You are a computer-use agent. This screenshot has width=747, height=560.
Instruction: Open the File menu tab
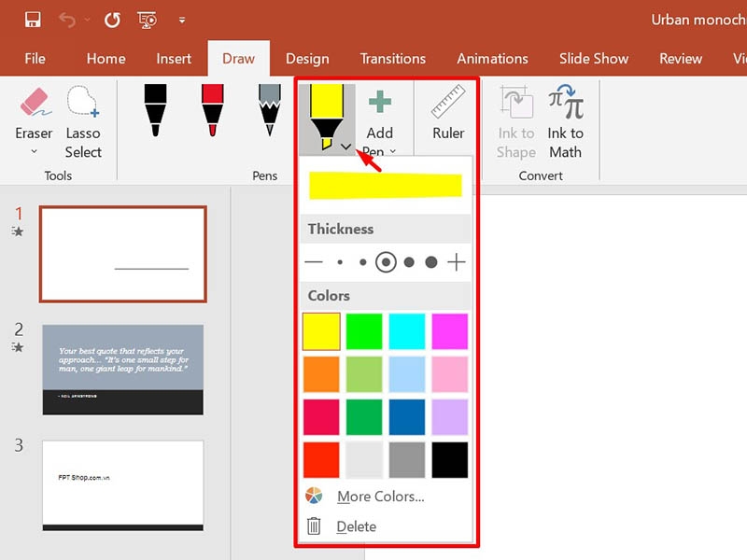click(x=35, y=59)
